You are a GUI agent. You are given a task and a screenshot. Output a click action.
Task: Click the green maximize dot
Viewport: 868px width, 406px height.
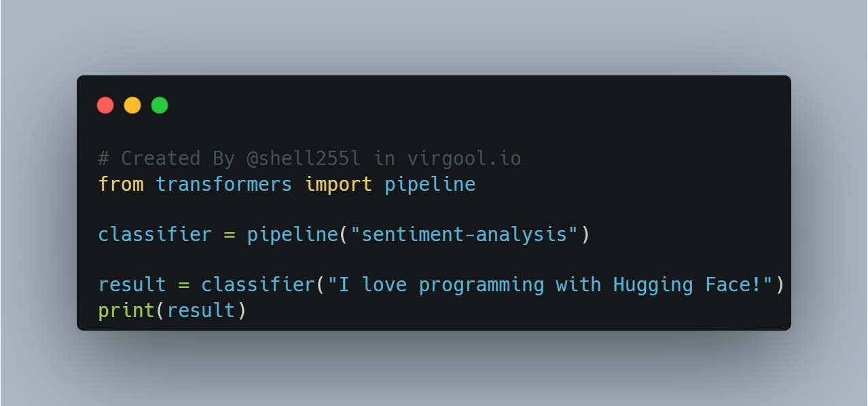pyautogui.click(x=160, y=105)
